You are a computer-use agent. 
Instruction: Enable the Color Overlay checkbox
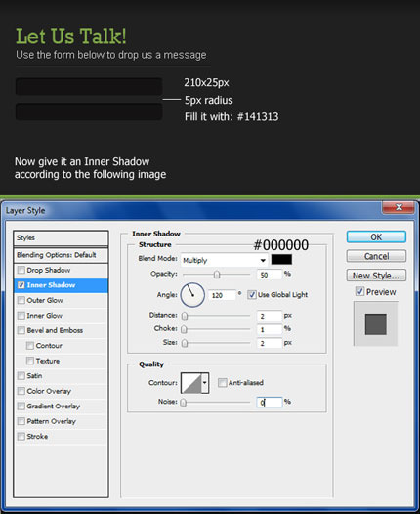(x=21, y=391)
